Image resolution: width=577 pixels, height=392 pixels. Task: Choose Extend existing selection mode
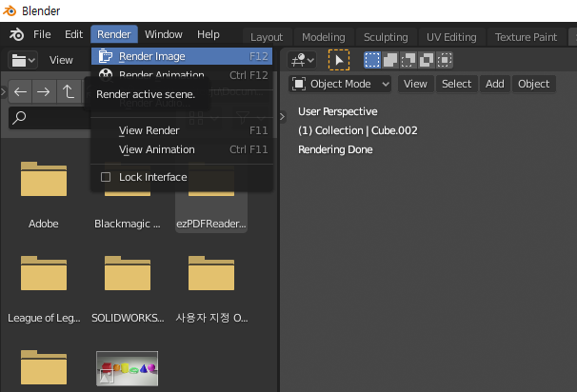(390, 60)
